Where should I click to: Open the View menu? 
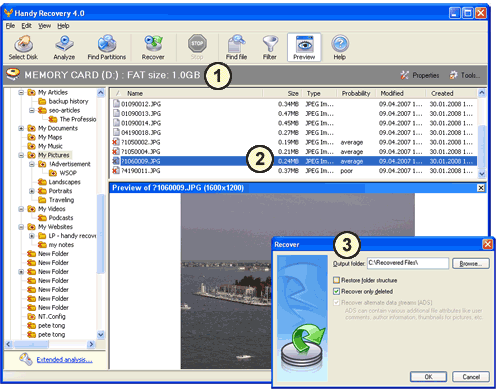44,26
